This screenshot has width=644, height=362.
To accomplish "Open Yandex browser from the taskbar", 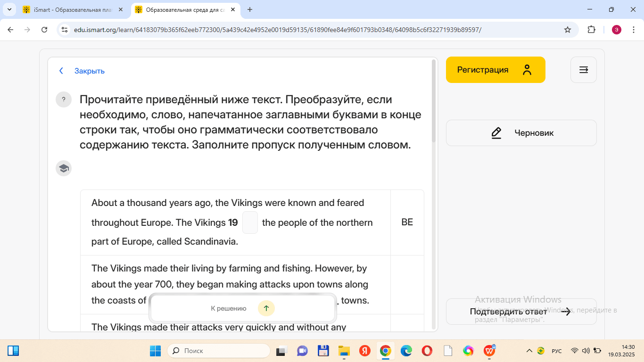I will click(x=364, y=351).
